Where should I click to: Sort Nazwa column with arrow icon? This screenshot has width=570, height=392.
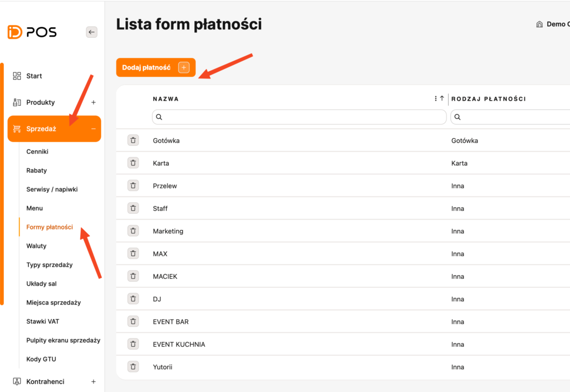(x=442, y=99)
